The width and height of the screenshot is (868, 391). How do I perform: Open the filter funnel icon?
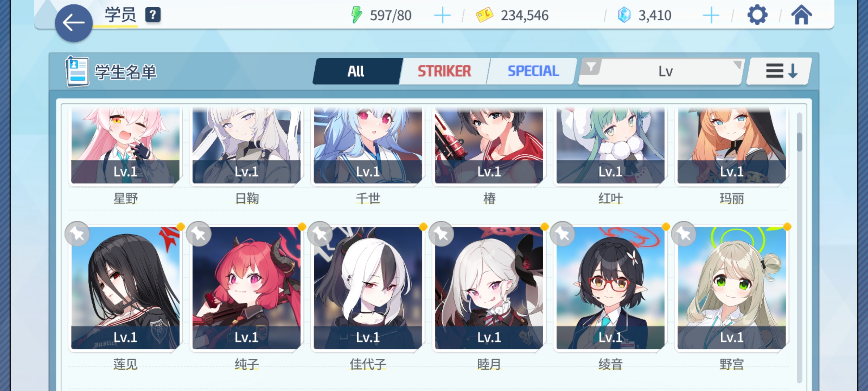[x=591, y=67]
